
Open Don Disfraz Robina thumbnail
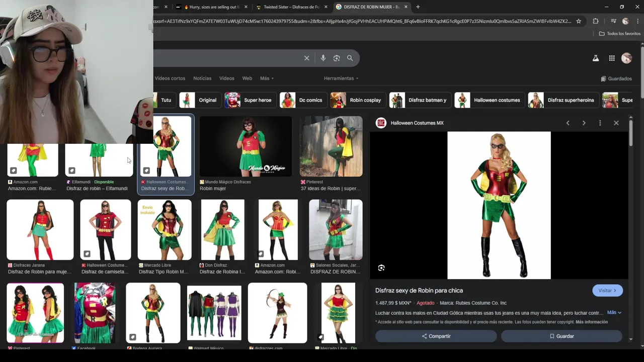[223, 230]
